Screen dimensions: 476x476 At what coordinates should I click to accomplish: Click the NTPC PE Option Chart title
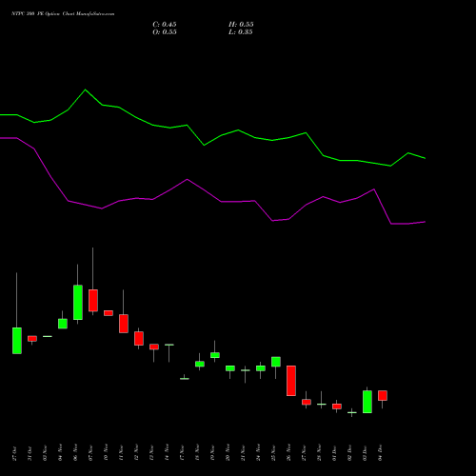(63, 14)
